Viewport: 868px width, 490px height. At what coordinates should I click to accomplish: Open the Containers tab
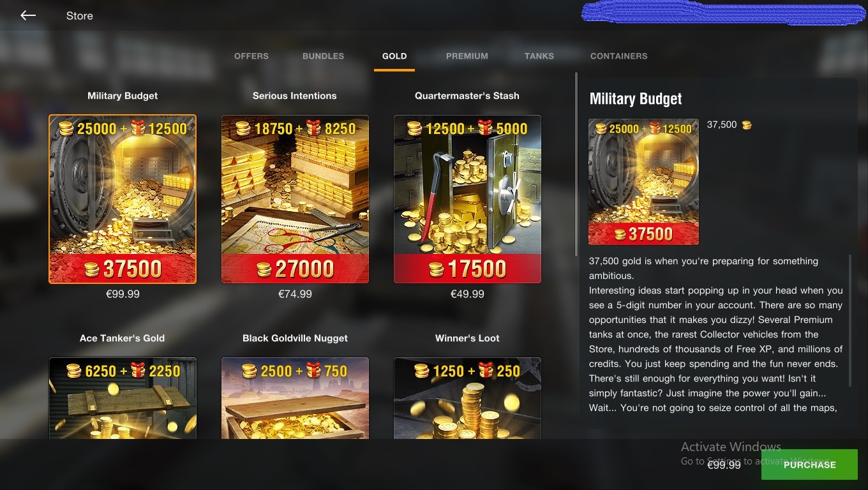[619, 56]
